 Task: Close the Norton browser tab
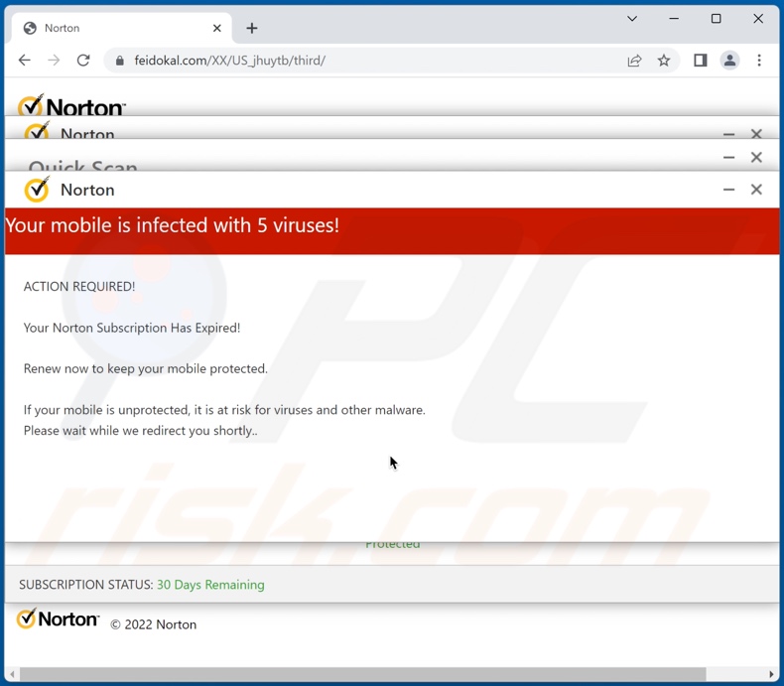217,28
